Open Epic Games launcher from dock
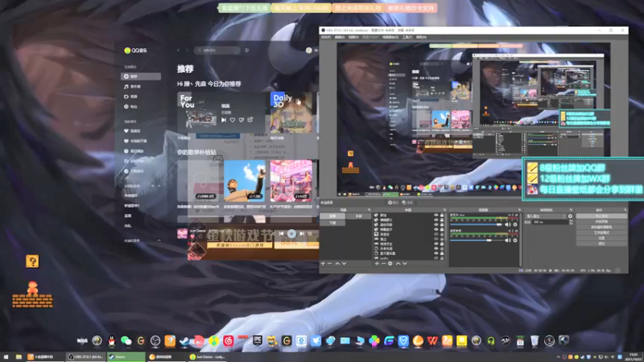644x362 pixels. click(258, 340)
